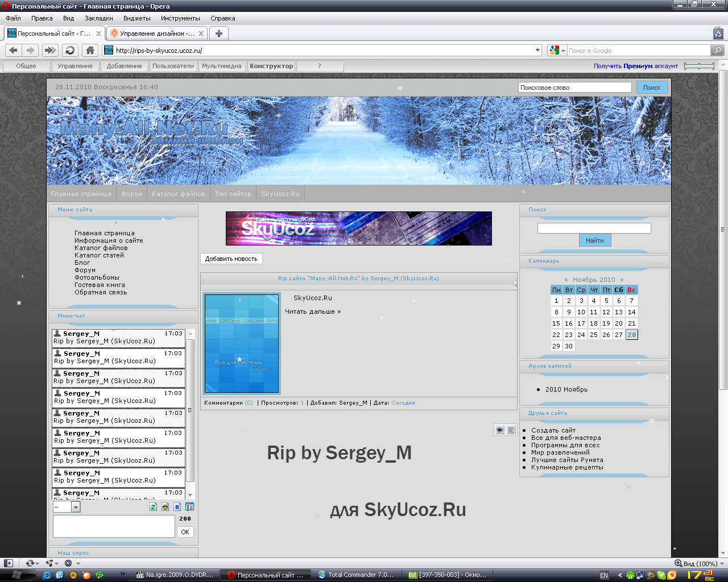728x582 pixels.
Task: Open mini-chat tools via the toolbox icon
Action: [x=189, y=506]
